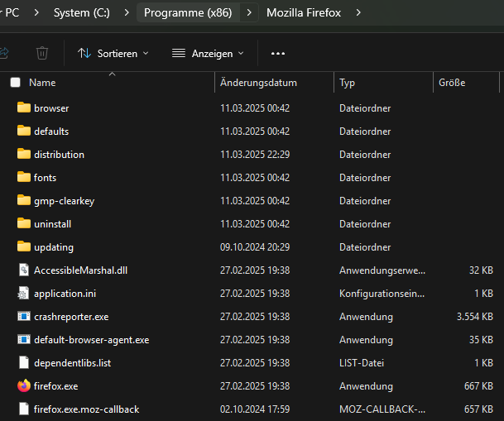Click the dependentlibs.list file icon

23,362
